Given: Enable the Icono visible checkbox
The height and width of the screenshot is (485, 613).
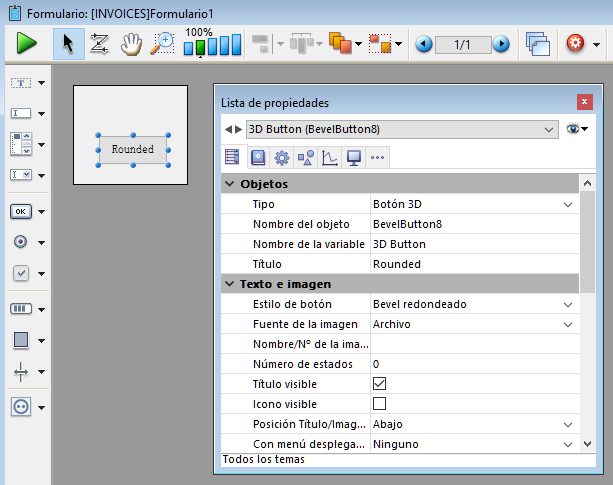Looking at the screenshot, I should [379, 403].
